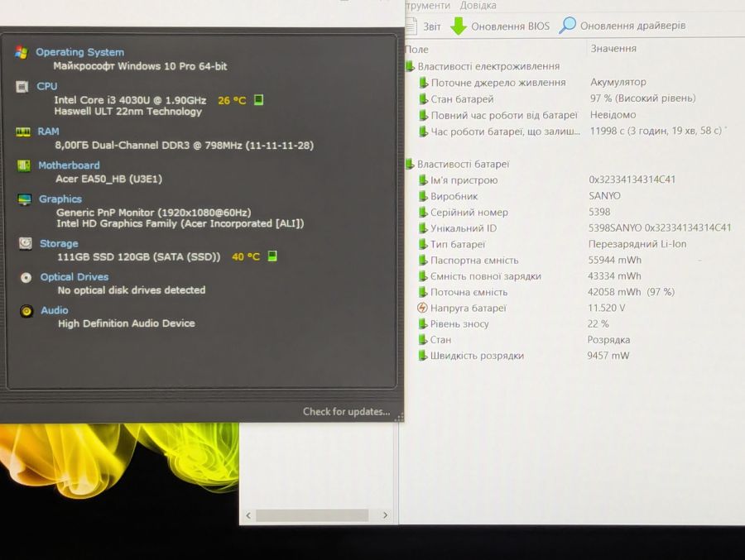745x560 pixels.
Task: Click the battery icon beside Ім'я пристрою
Action: tap(423, 180)
